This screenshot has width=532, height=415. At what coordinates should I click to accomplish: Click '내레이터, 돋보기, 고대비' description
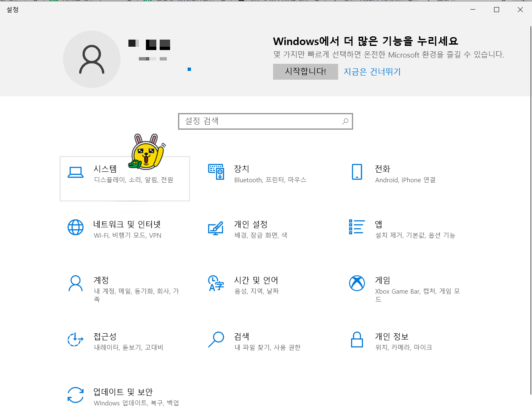click(x=128, y=347)
